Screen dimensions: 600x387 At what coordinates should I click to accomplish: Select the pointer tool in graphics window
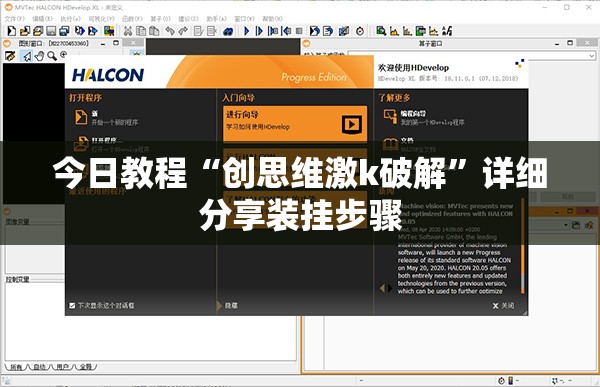(26, 56)
